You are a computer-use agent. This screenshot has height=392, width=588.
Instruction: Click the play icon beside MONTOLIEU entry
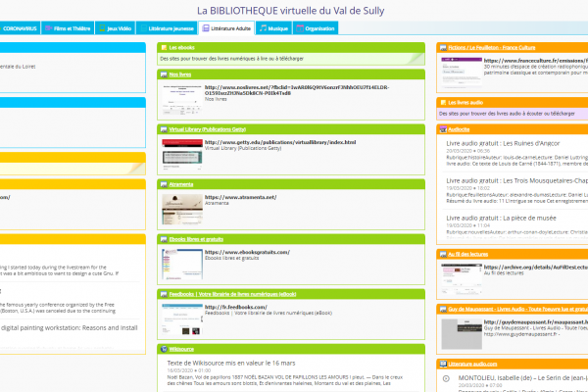click(446, 378)
